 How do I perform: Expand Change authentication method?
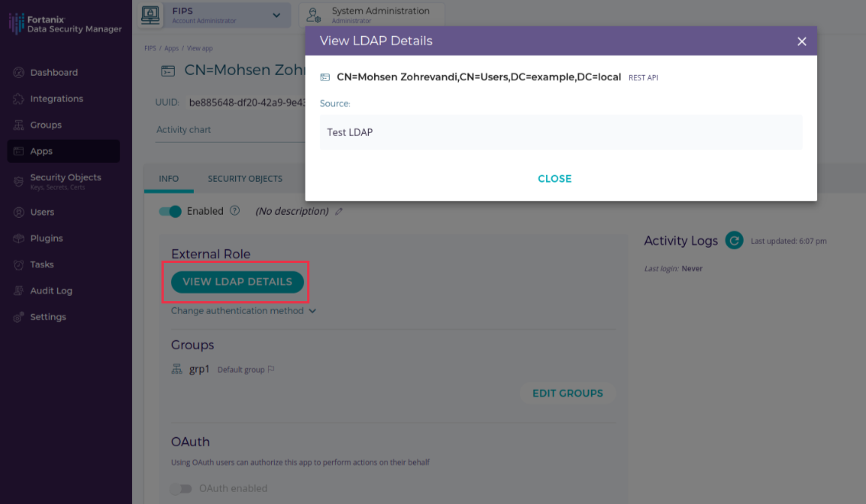(243, 311)
